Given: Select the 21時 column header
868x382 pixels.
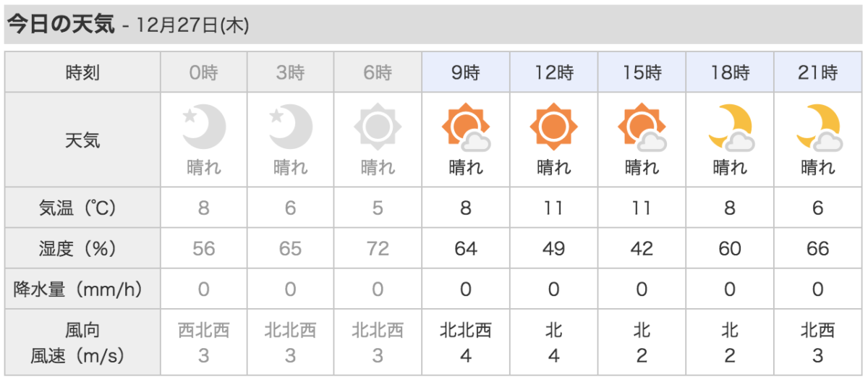Looking at the screenshot, I should click(818, 72).
